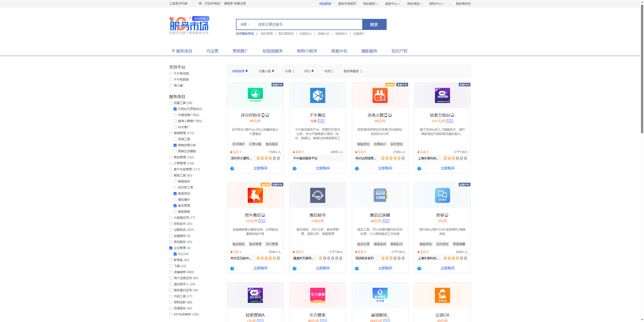Open the 代运营 tab
Viewport: 644px width, 322px height.
(x=212, y=51)
